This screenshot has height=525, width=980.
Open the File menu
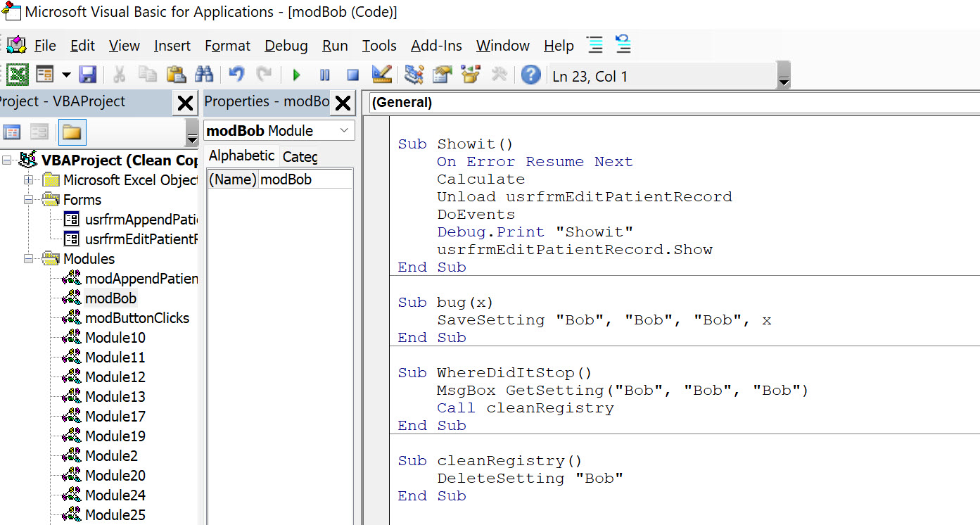[x=45, y=46]
